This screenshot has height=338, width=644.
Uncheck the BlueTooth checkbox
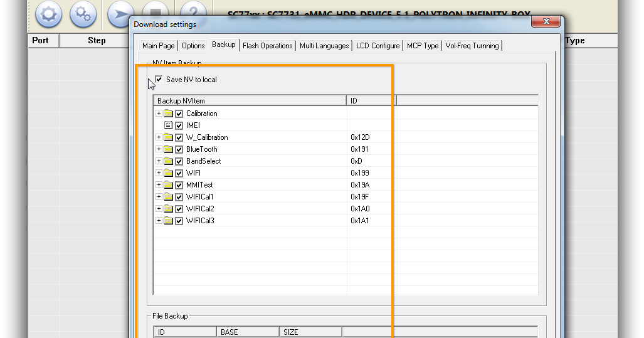(x=179, y=149)
